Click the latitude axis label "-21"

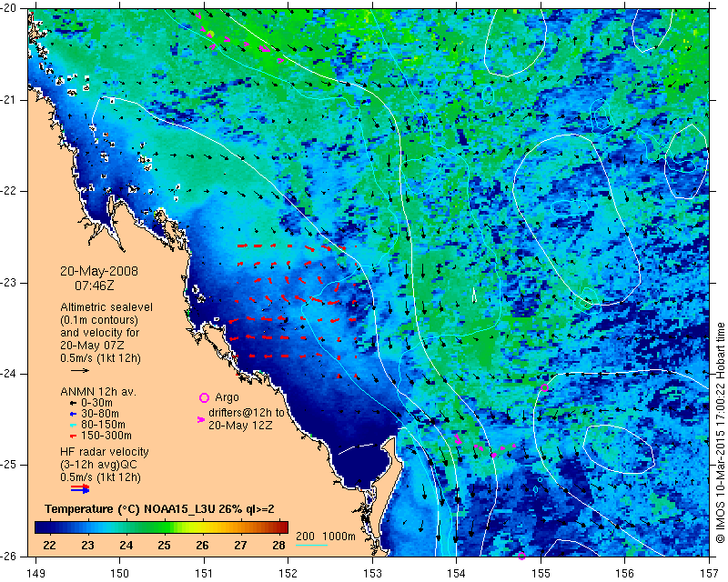coord(9,100)
